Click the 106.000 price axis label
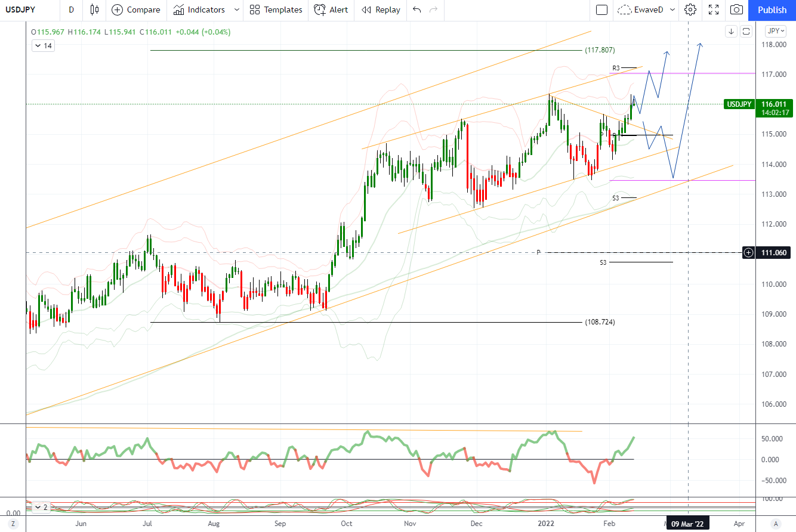Viewport: 796px width, 532px height. (x=773, y=404)
